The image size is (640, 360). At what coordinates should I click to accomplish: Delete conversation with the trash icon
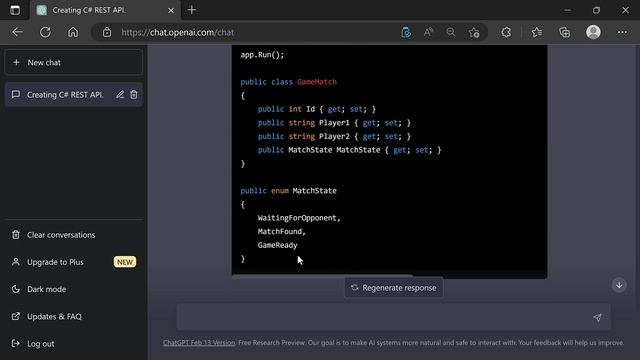coord(134,95)
